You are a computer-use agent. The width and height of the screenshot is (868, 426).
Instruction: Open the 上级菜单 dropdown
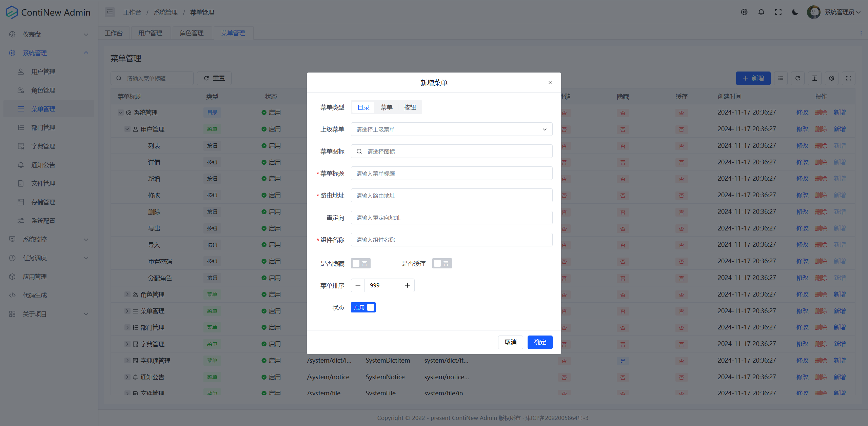point(451,129)
